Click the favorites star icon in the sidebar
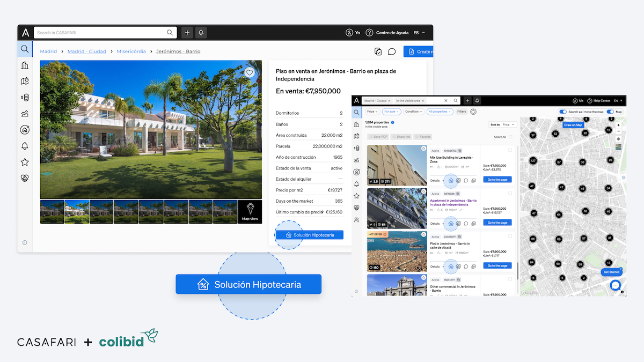This screenshot has width=644, height=362. click(x=25, y=162)
